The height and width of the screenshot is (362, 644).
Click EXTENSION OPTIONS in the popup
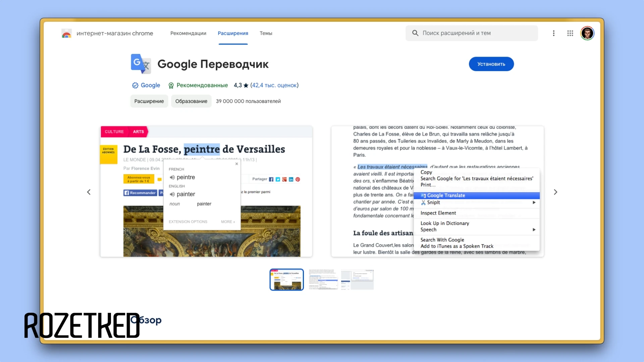(x=188, y=222)
